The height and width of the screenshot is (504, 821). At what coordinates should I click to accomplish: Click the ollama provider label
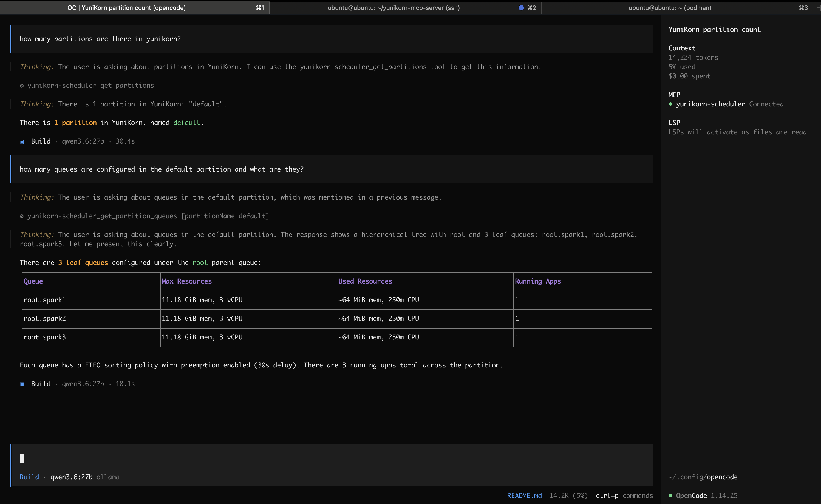tap(108, 477)
